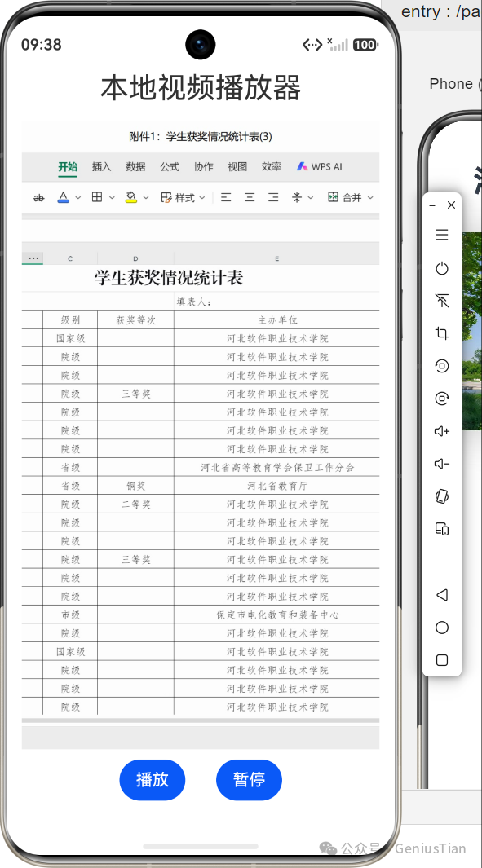Open the 数据 tab
Screen dimensions: 482x868
tap(135, 166)
